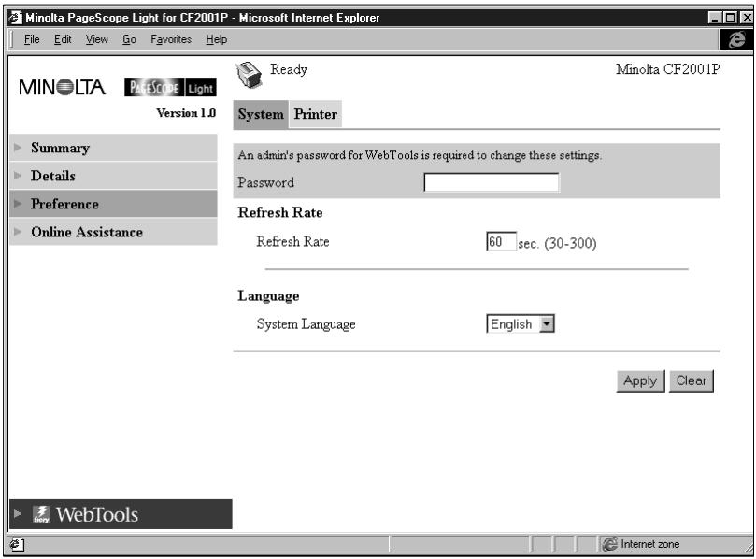Open the Go menu
Viewport: 756px width, 559px height.
[x=129, y=39]
